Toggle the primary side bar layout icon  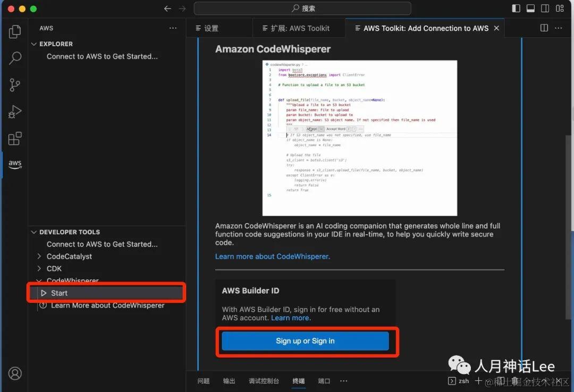(x=516, y=8)
